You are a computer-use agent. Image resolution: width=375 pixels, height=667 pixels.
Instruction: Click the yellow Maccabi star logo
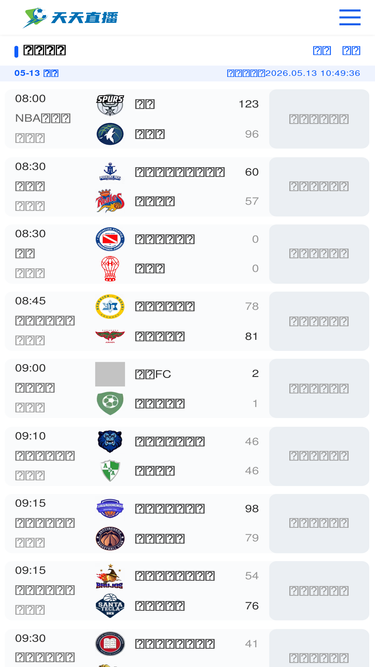point(110,307)
